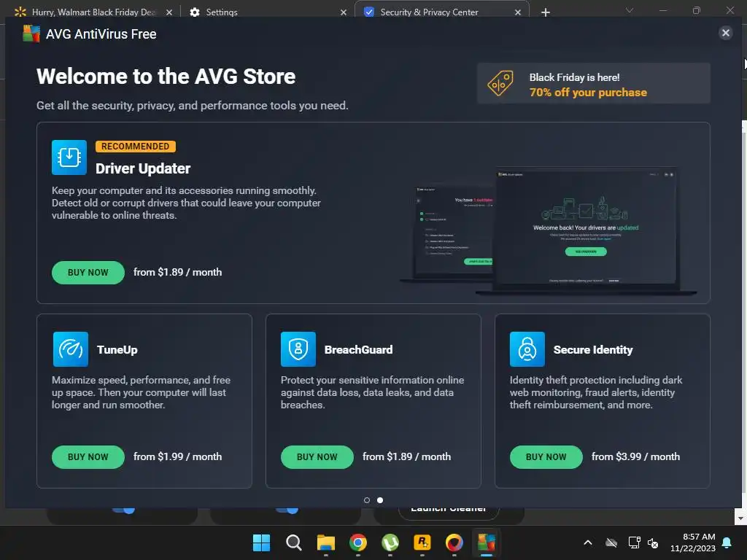This screenshot has height=560, width=747.
Task: Click the Secure Identity lock icon
Action: click(x=527, y=349)
